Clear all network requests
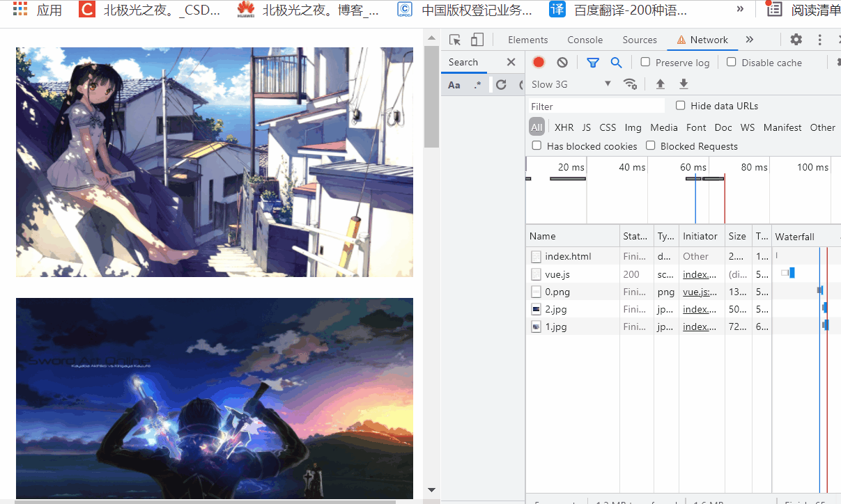 562,62
